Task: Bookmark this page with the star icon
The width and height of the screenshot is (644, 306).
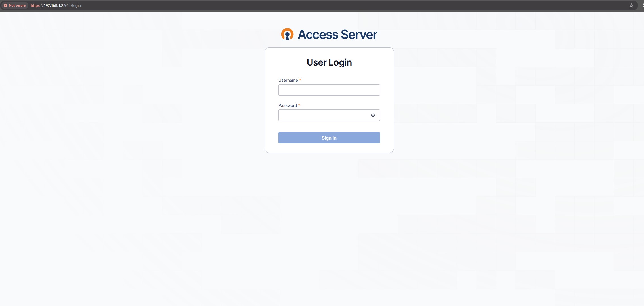Action: click(x=631, y=5)
